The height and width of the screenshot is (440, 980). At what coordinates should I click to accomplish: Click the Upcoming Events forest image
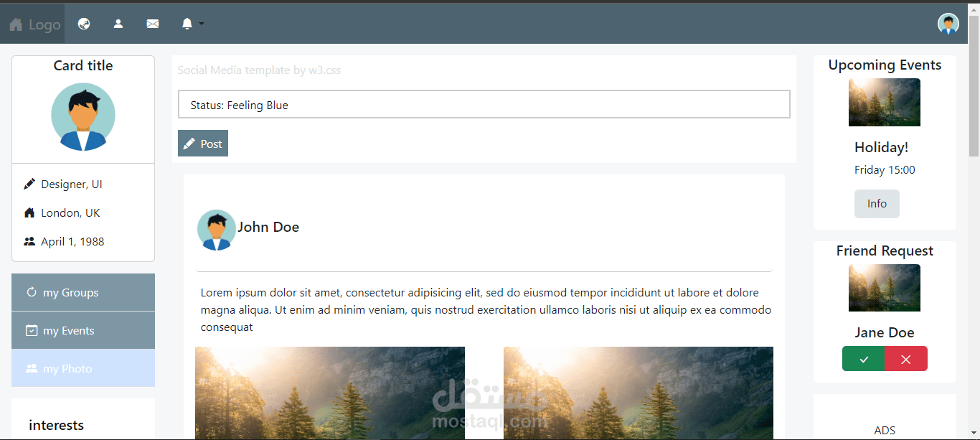885,102
